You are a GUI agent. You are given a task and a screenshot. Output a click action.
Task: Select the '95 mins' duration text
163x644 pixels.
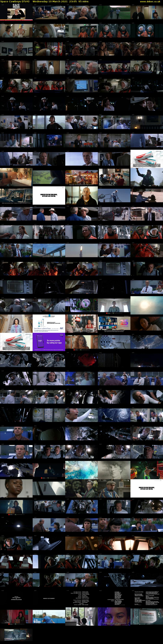click(83, 1)
